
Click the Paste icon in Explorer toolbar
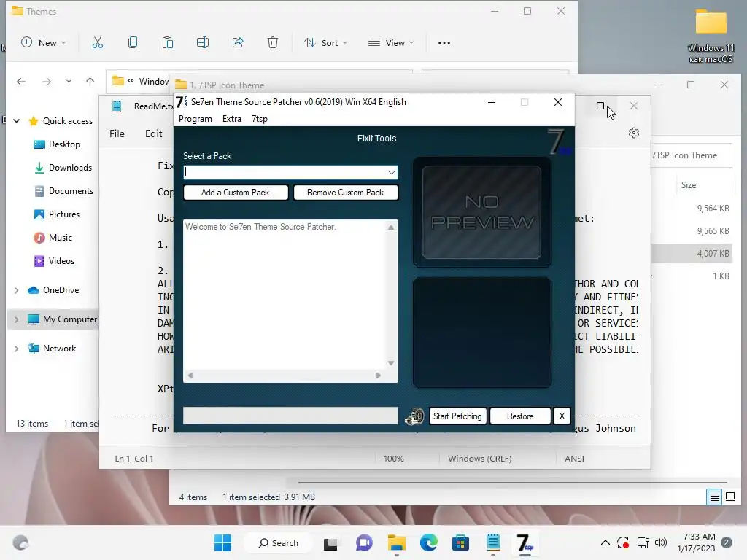pos(168,43)
